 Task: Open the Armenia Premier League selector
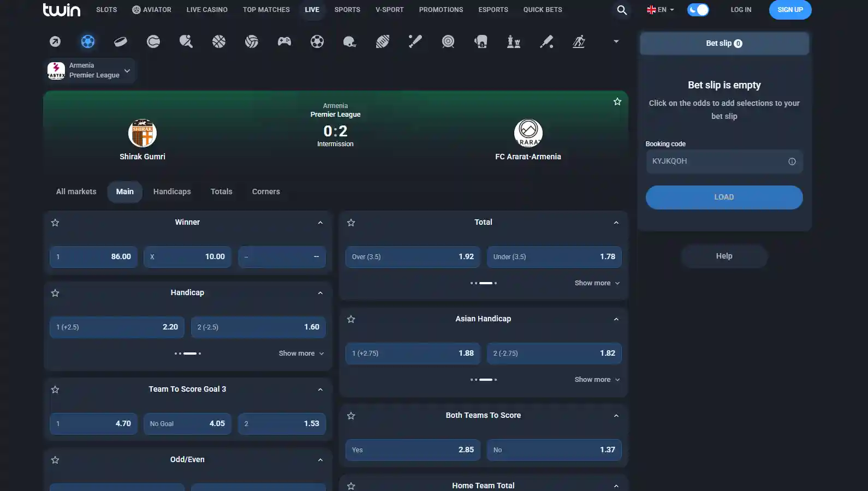click(90, 70)
